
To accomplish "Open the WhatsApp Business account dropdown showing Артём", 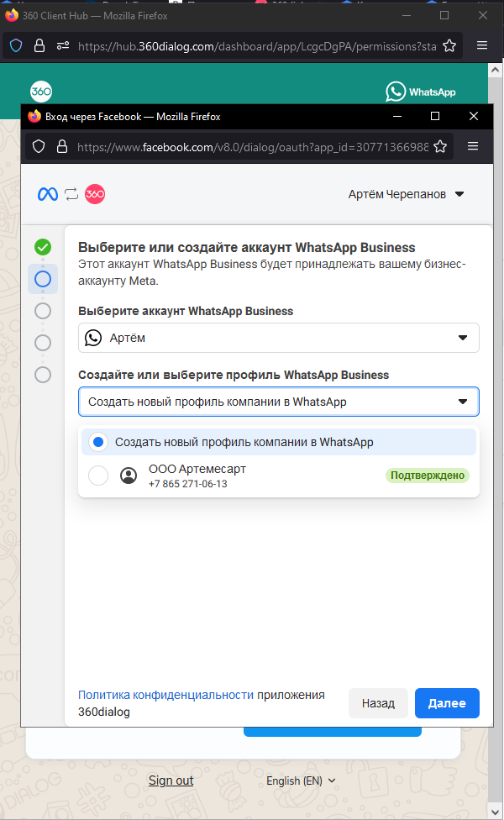I will 279,338.
